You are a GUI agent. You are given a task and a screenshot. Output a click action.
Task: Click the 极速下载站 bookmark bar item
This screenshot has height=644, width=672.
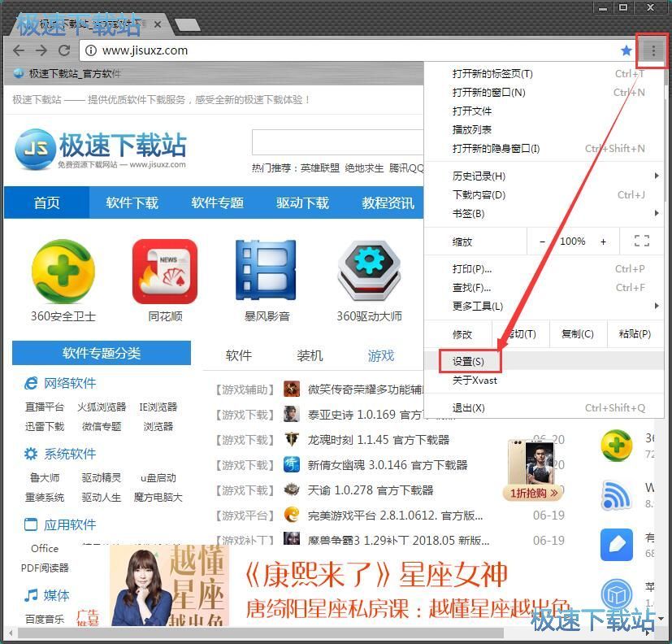coord(67,74)
